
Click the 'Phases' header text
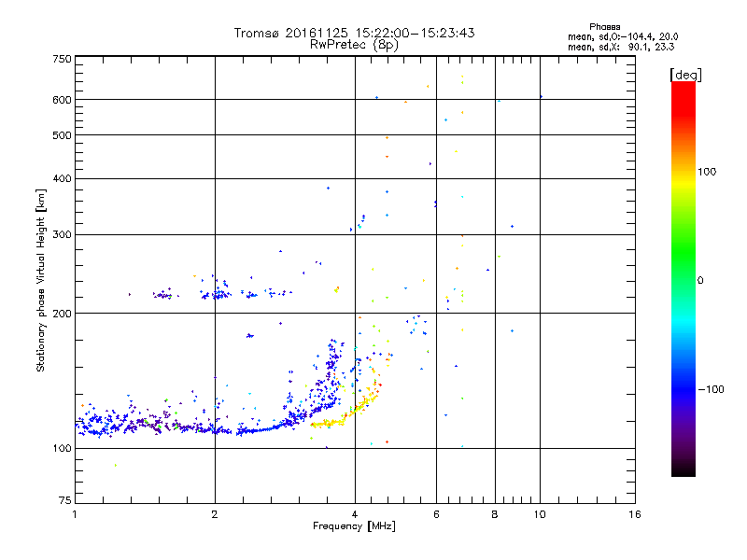(x=604, y=27)
